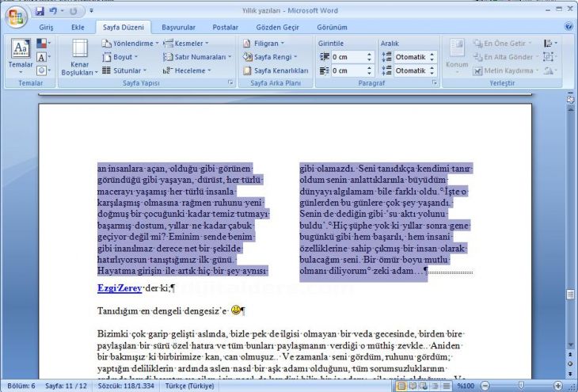Open theme fonts dropdown
Screen dimensions: 578x392
click(x=44, y=57)
